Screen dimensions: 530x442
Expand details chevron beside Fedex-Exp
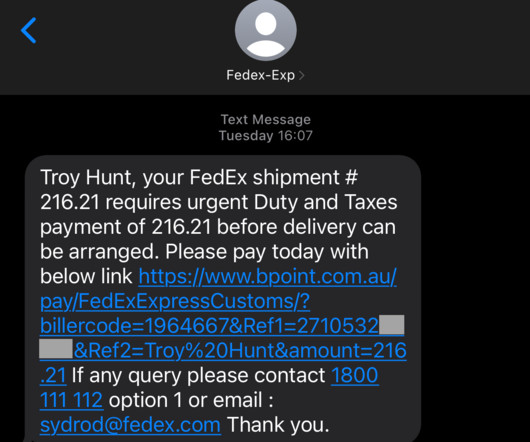coord(302,75)
